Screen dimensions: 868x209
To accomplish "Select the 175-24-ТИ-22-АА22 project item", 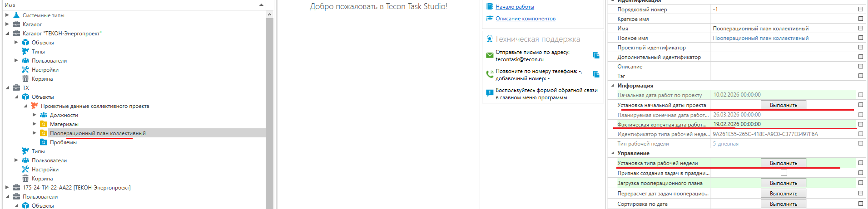I will 76,187.
